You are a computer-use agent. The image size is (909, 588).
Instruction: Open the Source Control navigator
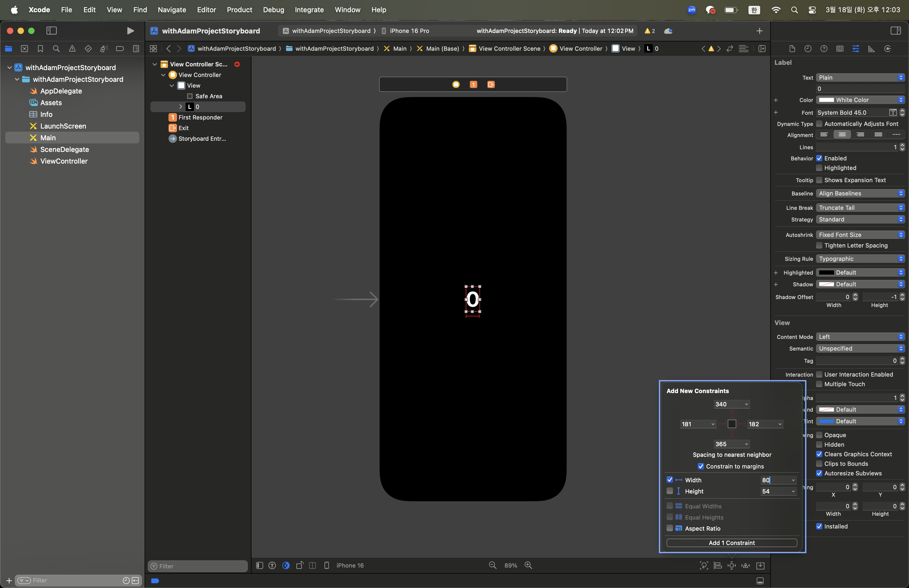click(24, 48)
